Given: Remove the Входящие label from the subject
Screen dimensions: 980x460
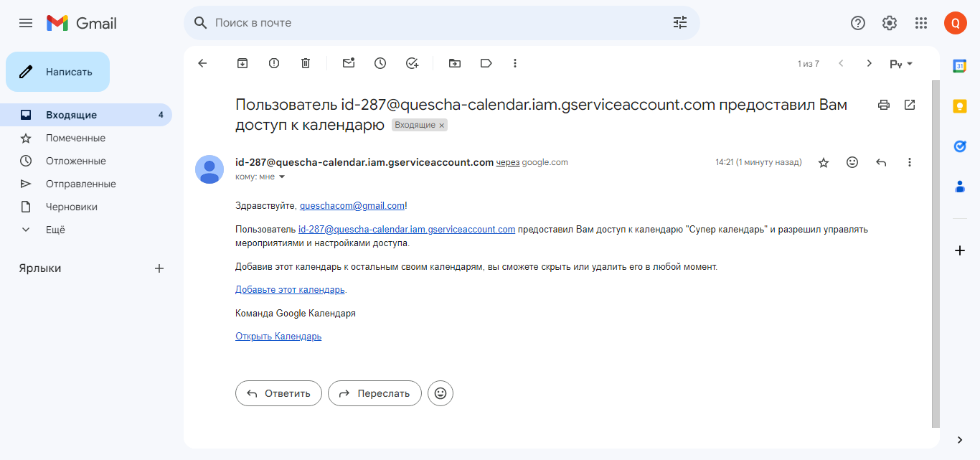Looking at the screenshot, I should point(442,126).
